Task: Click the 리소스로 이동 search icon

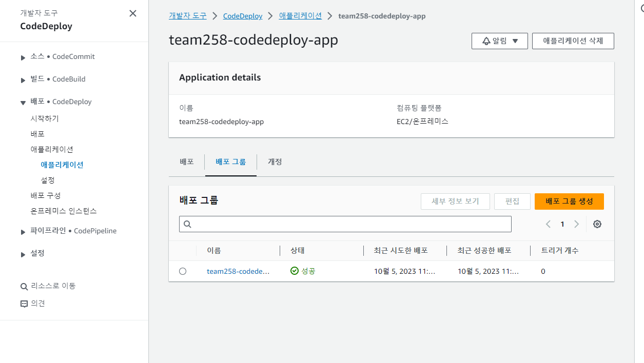Action: click(x=24, y=286)
